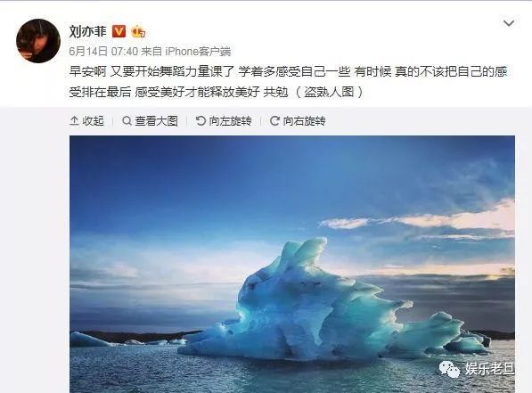The height and width of the screenshot is (393, 532).
Task: Open the post options chevron menu
Action: 509,23
